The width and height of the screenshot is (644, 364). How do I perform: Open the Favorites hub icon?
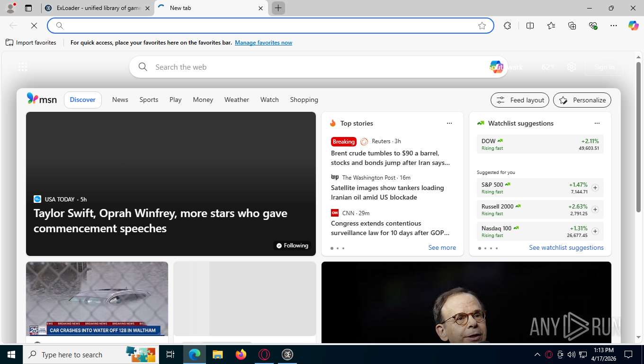(x=551, y=26)
